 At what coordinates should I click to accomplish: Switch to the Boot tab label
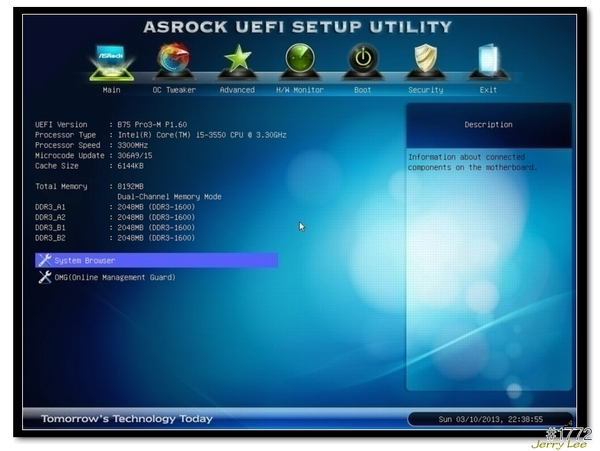point(362,90)
